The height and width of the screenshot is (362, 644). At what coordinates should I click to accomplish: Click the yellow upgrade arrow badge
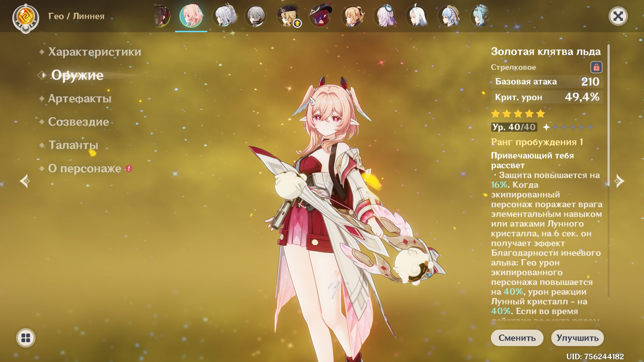[x=297, y=23]
